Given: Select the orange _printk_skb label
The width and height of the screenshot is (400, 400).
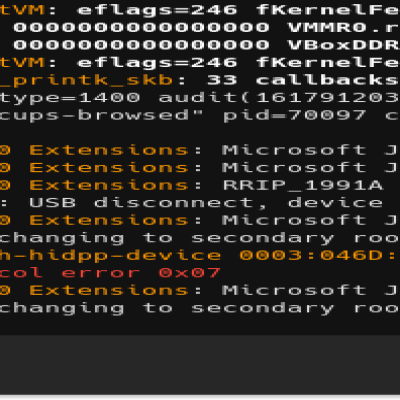Looking at the screenshot, I should [86, 80].
